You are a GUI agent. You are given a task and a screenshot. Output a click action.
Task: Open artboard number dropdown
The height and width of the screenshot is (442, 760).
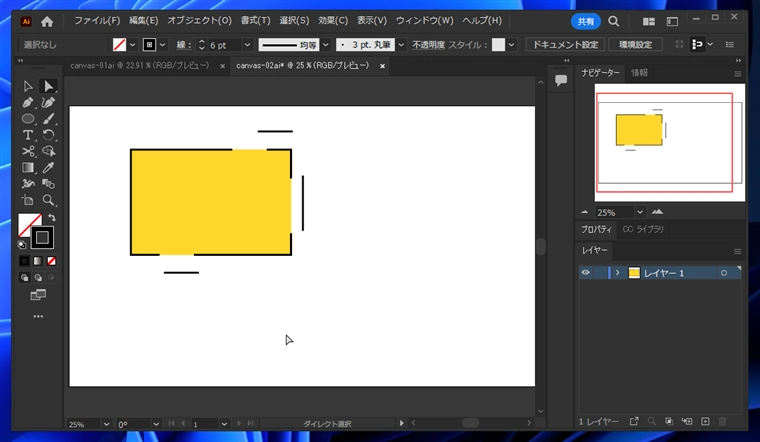224,424
